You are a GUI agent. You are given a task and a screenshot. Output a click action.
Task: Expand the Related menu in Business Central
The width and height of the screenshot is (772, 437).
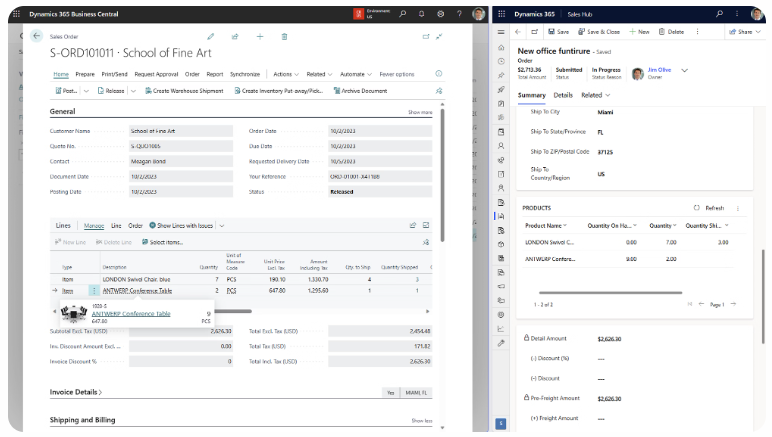(319, 74)
